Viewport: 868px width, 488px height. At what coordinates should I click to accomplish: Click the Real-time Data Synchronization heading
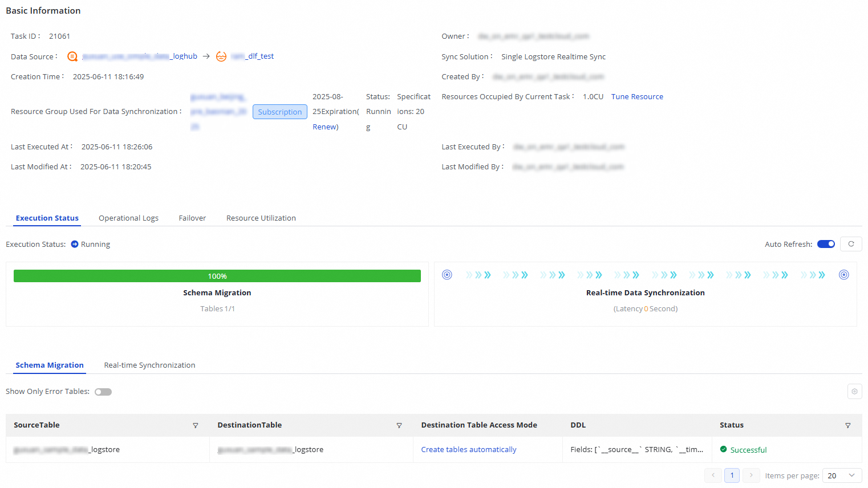(646, 292)
